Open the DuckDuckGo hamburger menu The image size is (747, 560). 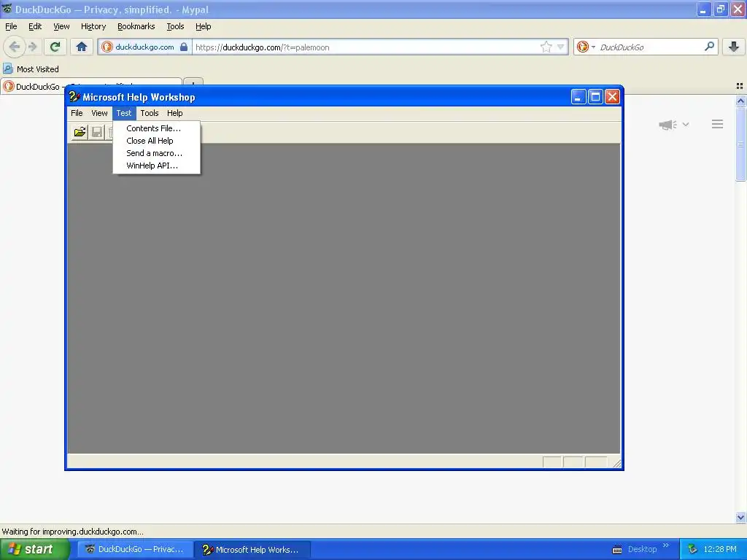(x=718, y=124)
